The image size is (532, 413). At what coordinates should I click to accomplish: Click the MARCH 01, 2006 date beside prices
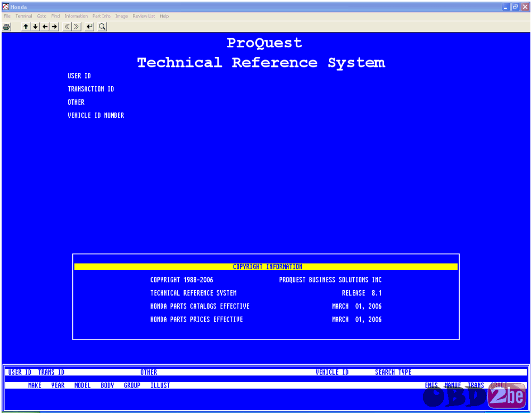pos(356,319)
